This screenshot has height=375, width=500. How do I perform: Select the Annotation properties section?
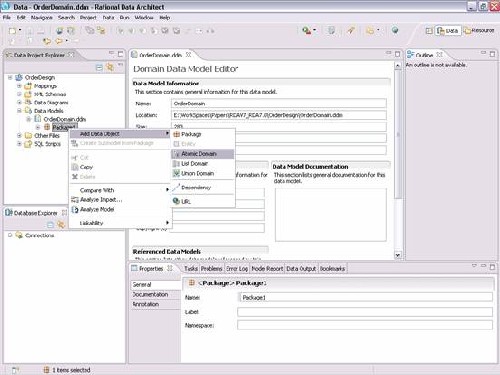tap(156, 304)
